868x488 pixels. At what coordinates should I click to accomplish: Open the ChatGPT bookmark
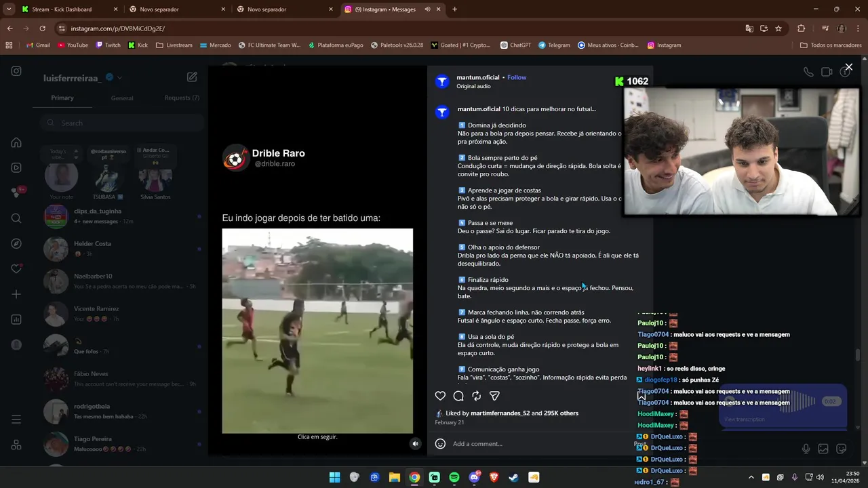tap(515, 45)
